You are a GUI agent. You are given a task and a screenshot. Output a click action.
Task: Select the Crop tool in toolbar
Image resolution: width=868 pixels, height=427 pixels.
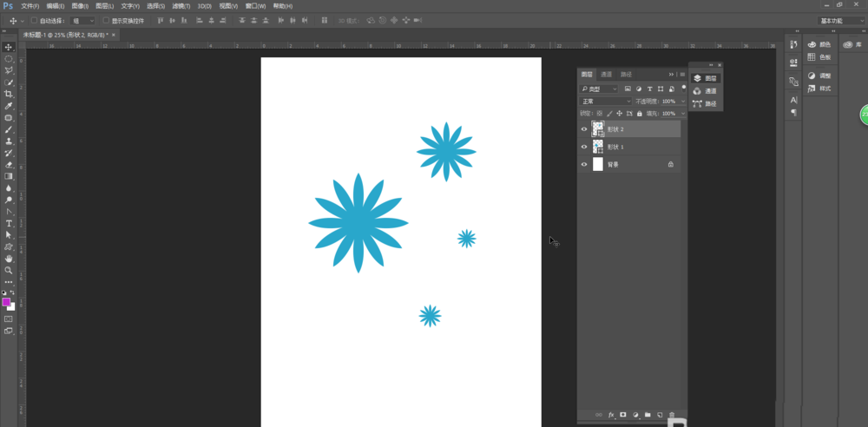click(x=9, y=94)
